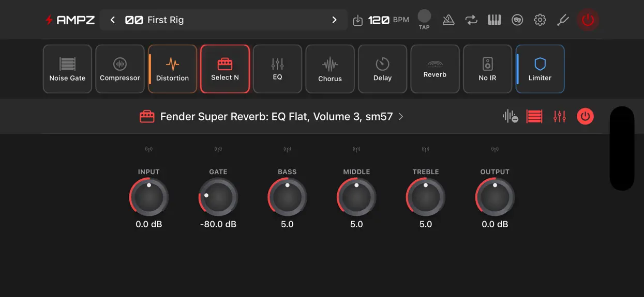Open the EQ effect block
Image resolution: width=644 pixels, height=297 pixels.
[277, 69]
